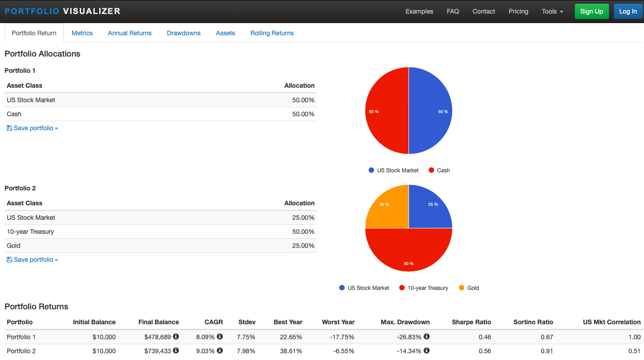Click the Portfolio Visualizer logo
644x360 pixels.
62,11
